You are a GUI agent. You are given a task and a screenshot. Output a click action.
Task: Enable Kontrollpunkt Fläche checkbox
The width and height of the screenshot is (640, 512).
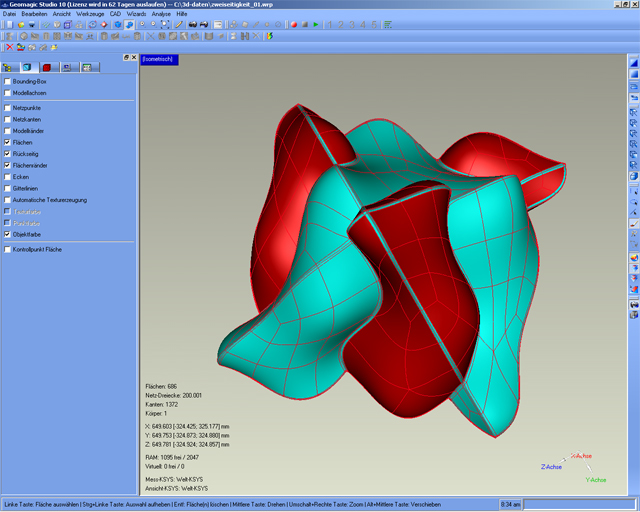(7, 249)
